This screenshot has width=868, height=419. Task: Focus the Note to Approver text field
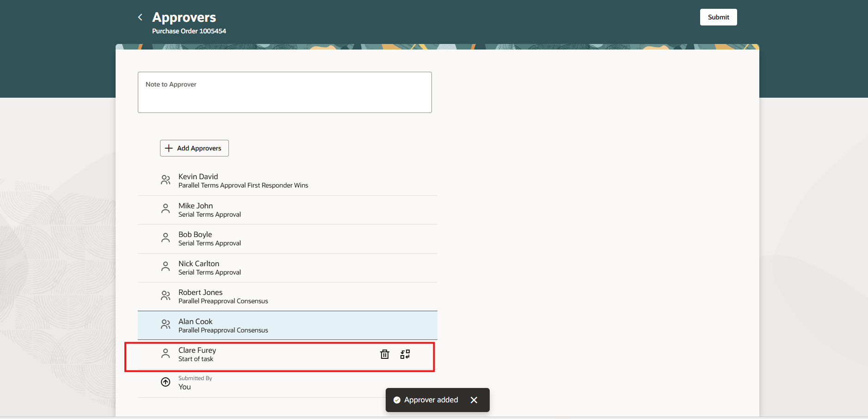285,92
